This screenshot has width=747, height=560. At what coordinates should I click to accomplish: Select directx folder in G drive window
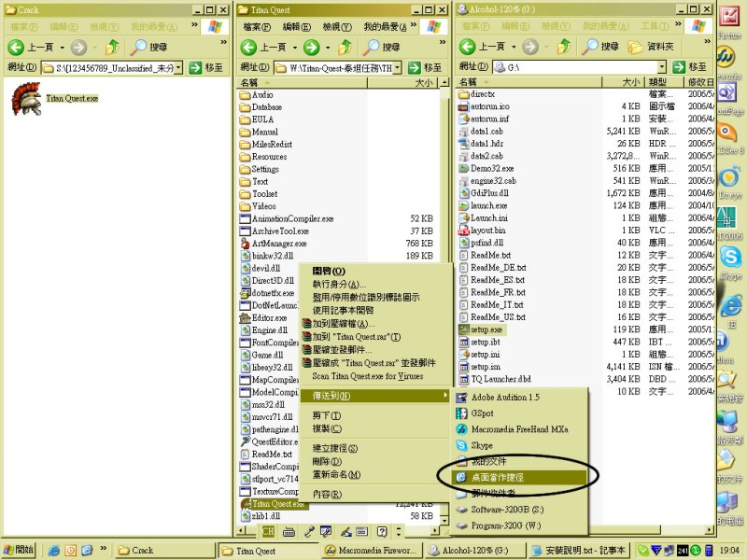click(x=477, y=94)
